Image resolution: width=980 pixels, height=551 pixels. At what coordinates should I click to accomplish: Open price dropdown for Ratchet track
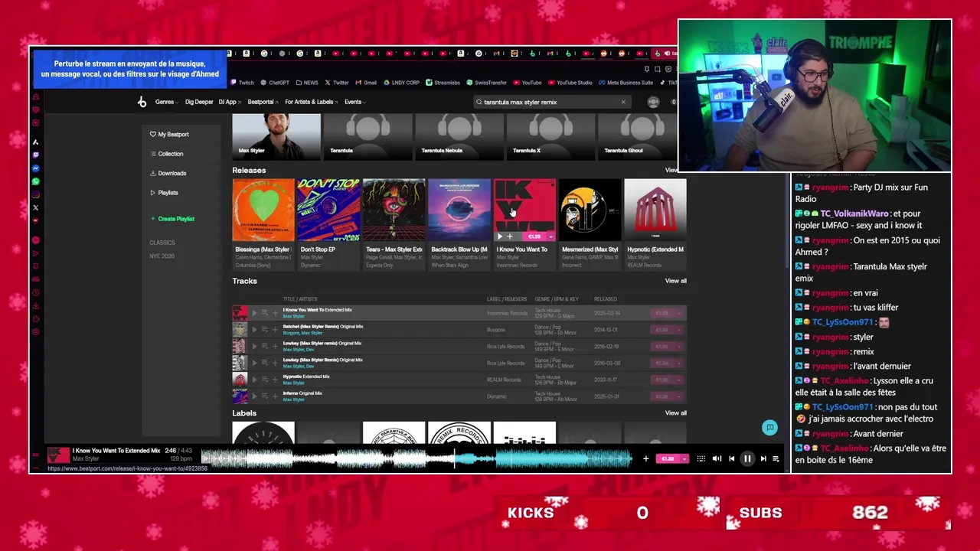tap(678, 330)
